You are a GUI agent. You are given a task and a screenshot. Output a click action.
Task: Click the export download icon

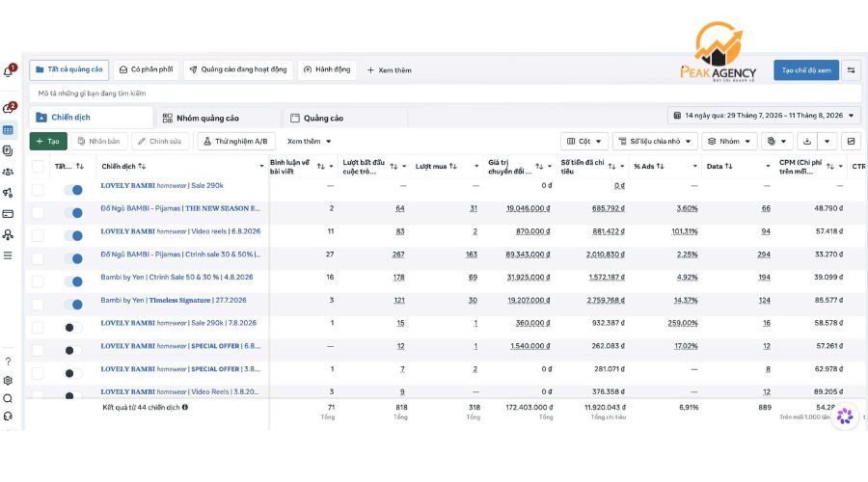[807, 141]
